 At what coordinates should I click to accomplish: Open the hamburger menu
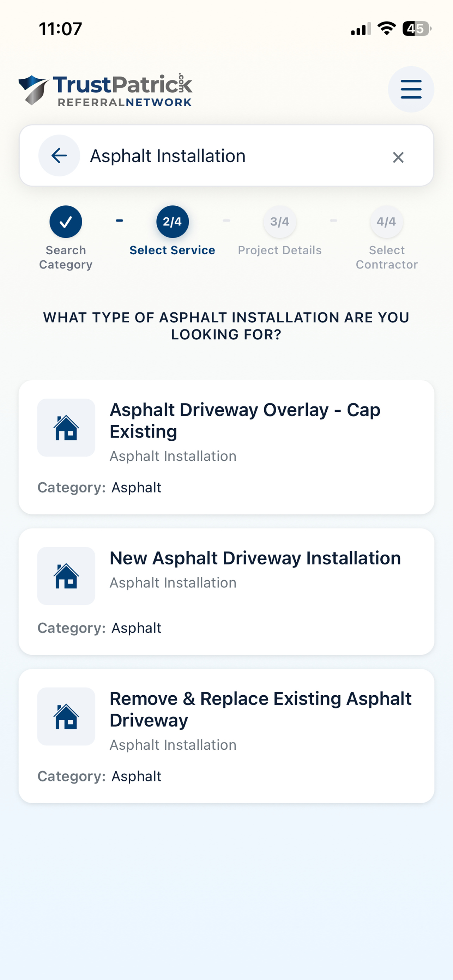coord(411,89)
